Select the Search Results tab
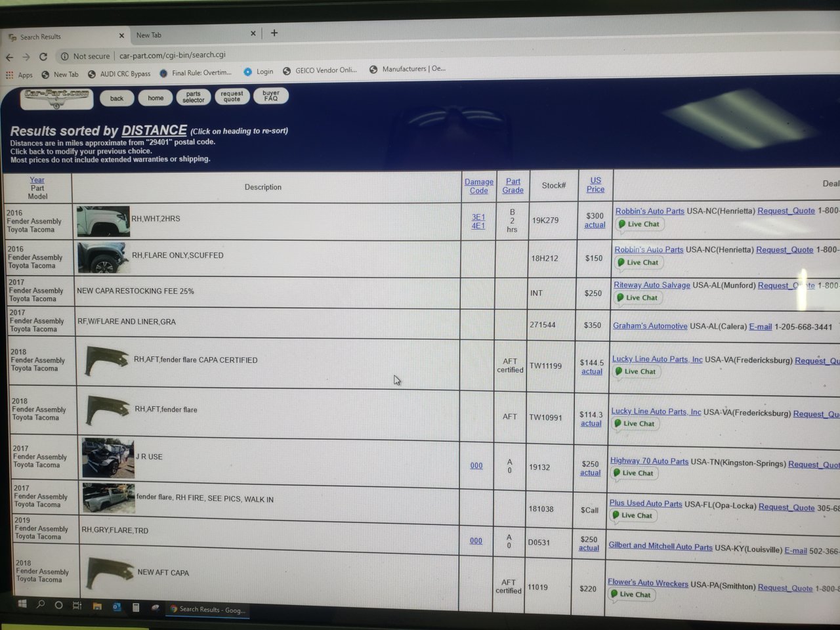840x630 pixels. pyautogui.click(x=65, y=36)
